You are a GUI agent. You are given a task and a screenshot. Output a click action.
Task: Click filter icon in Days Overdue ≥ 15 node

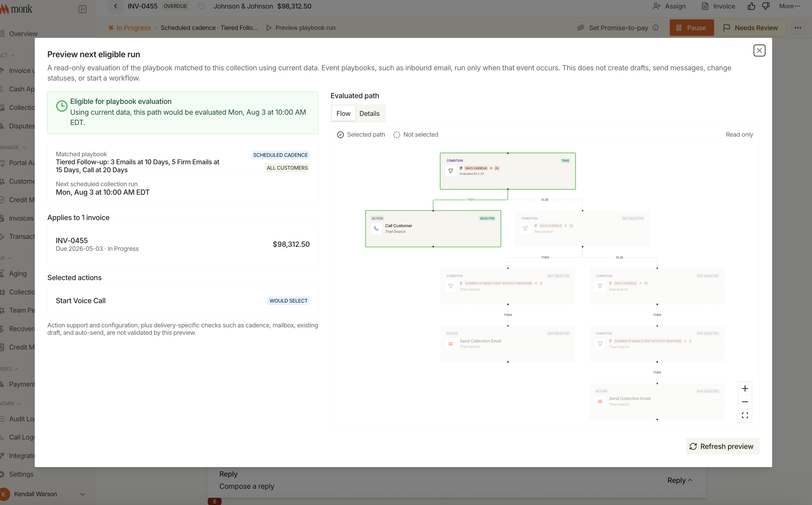coord(525,229)
